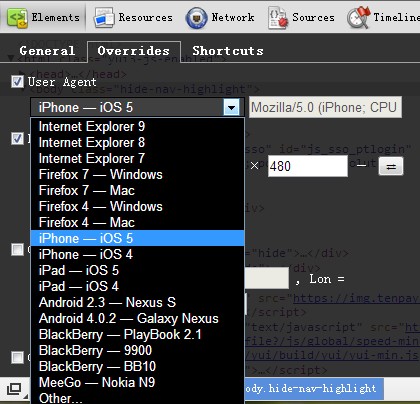This screenshot has height=404, width=420.
Task: Click the swap dimensions button
Action: pyautogui.click(x=391, y=167)
